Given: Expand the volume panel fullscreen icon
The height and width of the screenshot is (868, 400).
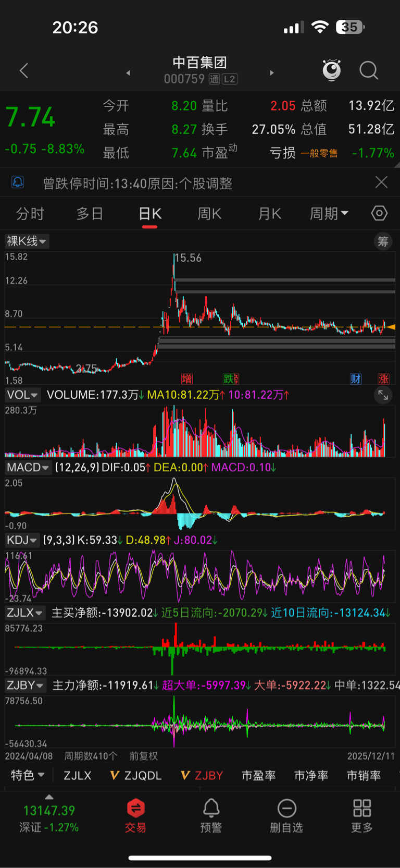Looking at the screenshot, I should (x=383, y=395).
